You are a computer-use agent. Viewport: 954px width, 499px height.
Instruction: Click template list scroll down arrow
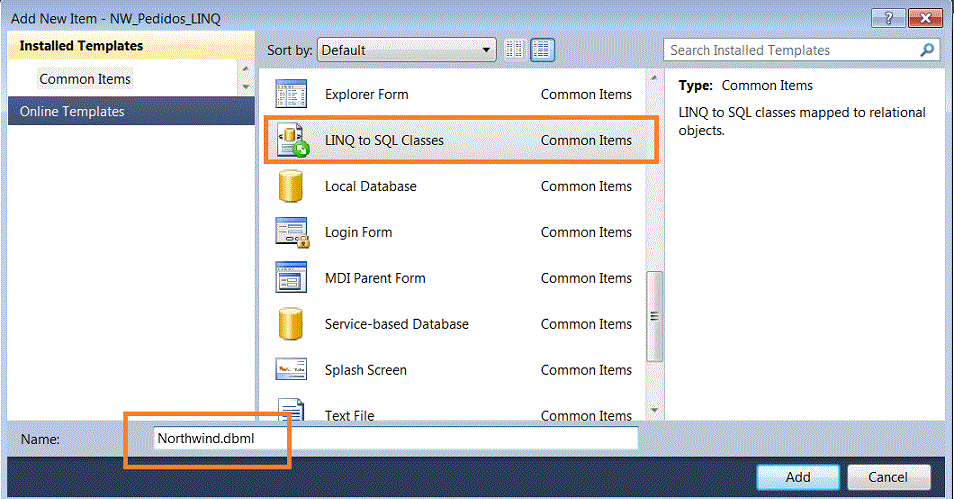tap(655, 411)
